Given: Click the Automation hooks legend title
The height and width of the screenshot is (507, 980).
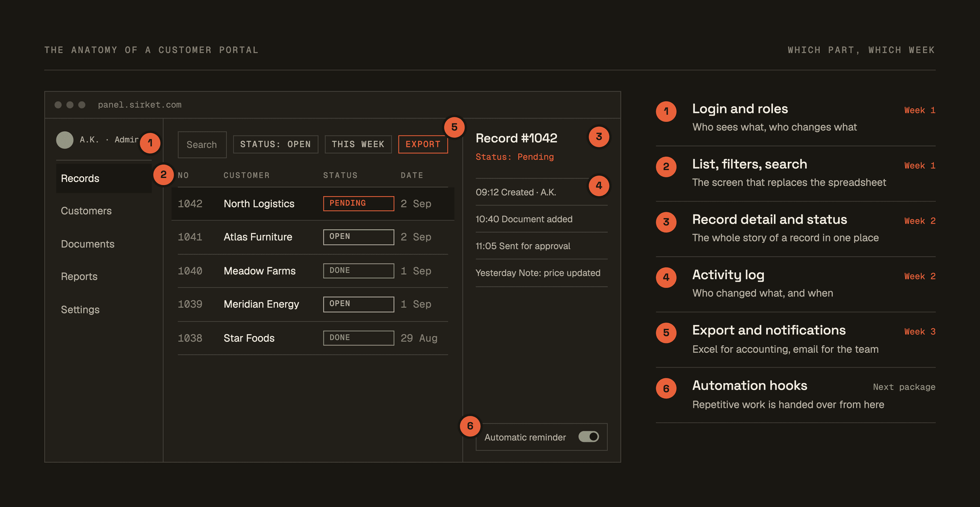Looking at the screenshot, I should 750,385.
